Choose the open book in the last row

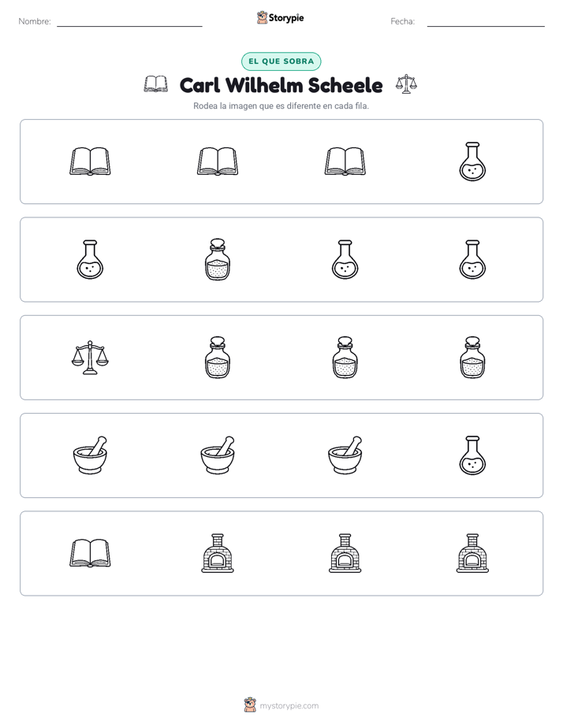pos(90,553)
